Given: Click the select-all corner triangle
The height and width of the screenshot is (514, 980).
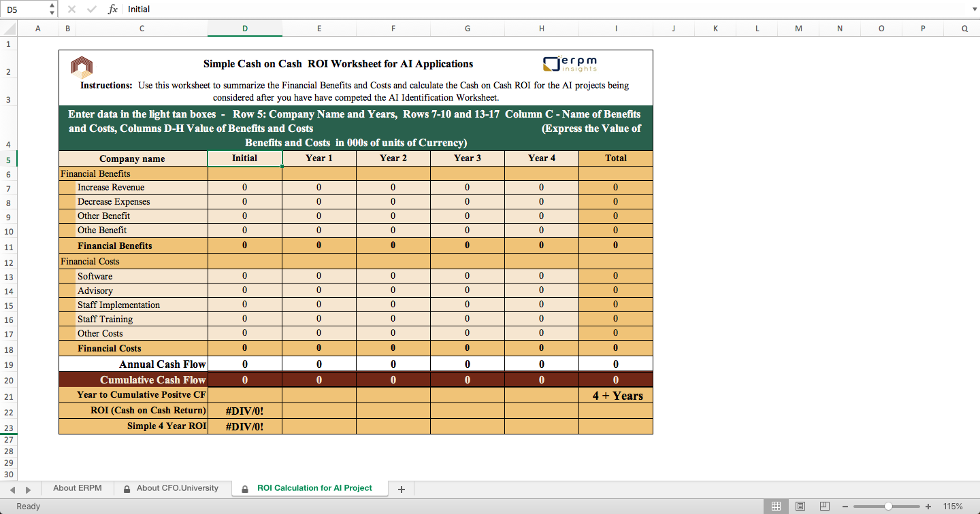Looking at the screenshot, I should (8, 29).
